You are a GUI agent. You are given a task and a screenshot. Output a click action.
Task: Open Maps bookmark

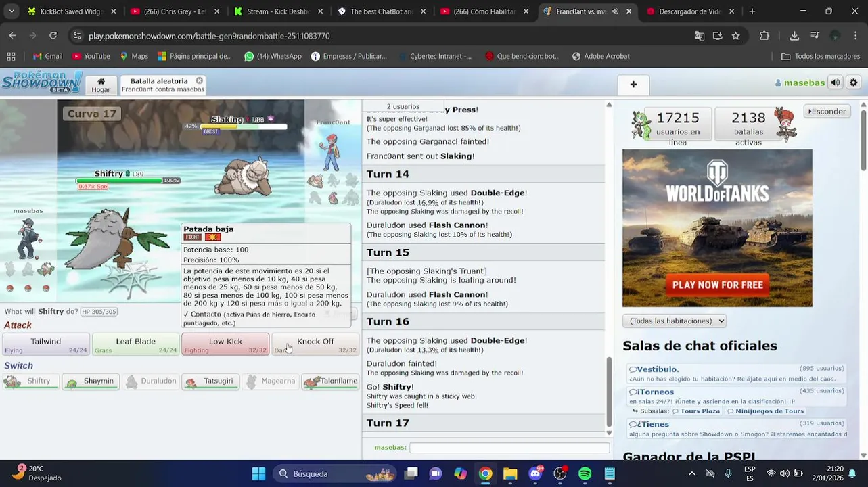click(x=134, y=56)
